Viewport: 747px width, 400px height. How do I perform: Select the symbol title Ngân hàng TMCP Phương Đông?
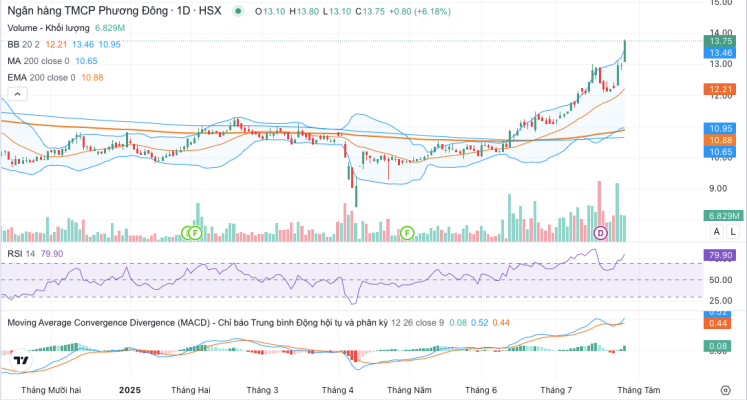(x=88, y=10)
